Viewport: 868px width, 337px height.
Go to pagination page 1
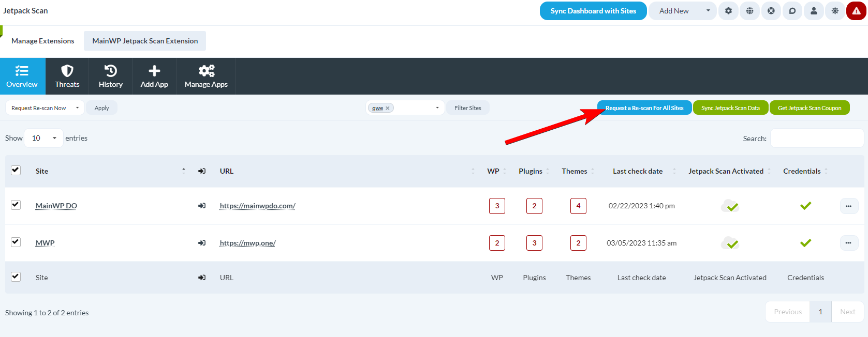[820, 312]
